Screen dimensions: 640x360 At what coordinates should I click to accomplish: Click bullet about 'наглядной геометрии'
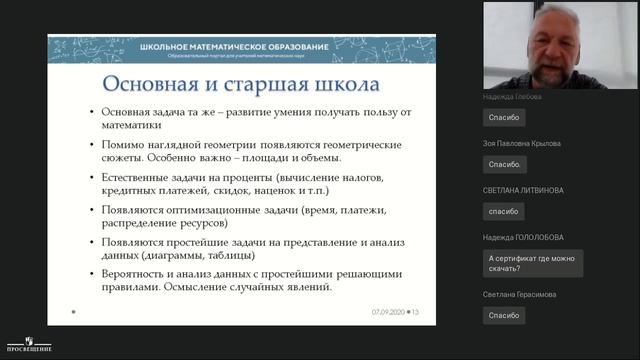tap(251, 151)
